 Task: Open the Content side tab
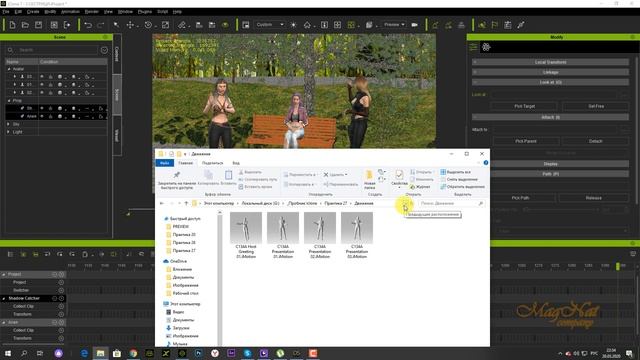tap(117, 54)
